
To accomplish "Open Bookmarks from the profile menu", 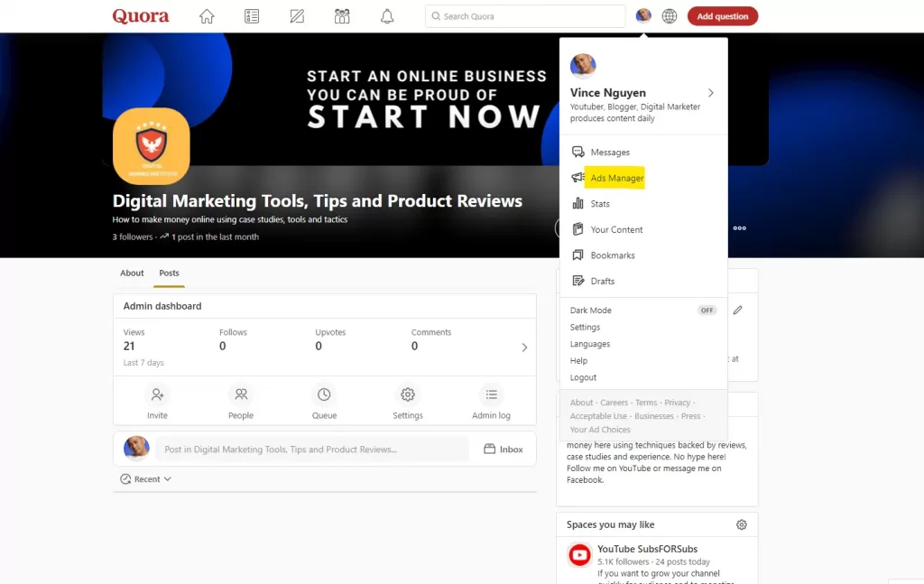I will [x=643, y=255].
